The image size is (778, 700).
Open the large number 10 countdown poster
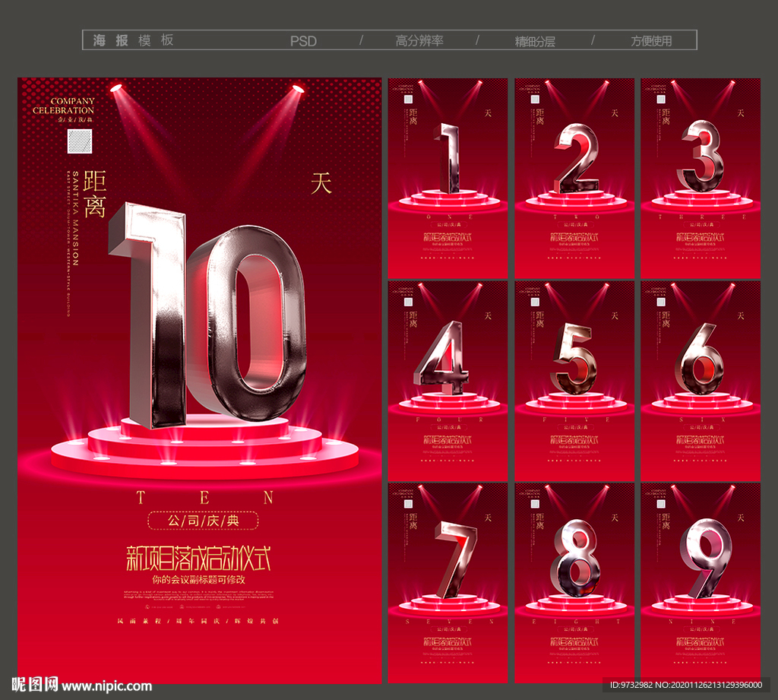(200, 380)
